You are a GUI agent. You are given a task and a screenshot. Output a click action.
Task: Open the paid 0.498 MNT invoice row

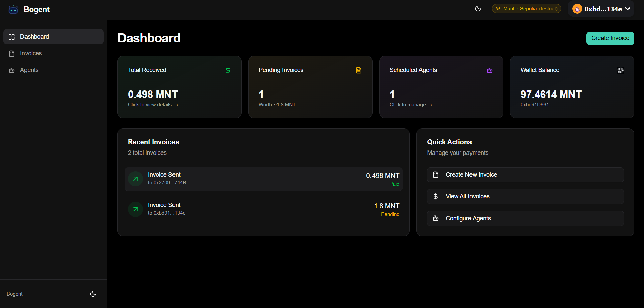[x=263, y=179]
